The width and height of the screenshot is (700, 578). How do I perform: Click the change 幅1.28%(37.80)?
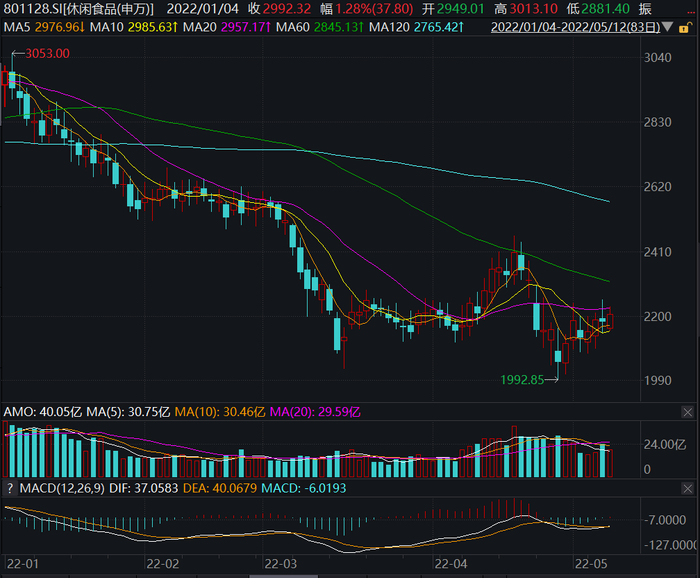click(367, 9)
